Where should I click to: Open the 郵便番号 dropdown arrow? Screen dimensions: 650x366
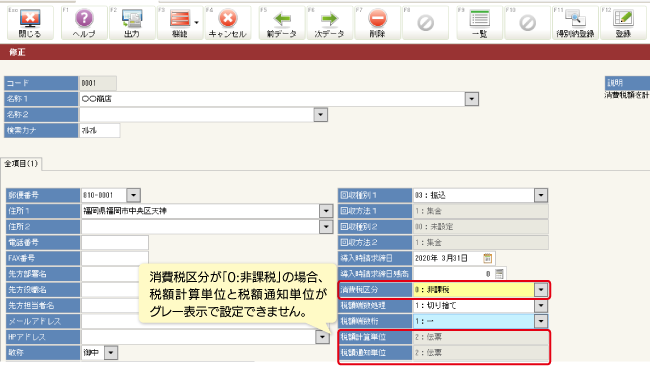coord(133,195)
